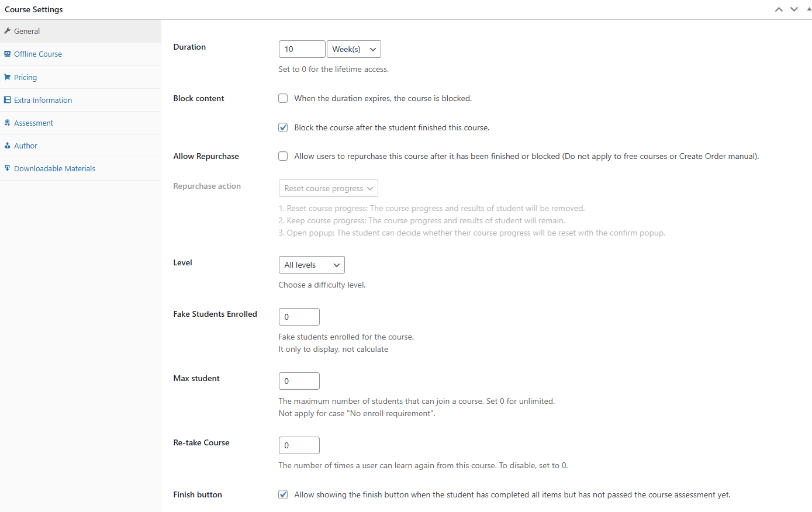Enable blocking course when duration expires

click(x=283, y=98)
